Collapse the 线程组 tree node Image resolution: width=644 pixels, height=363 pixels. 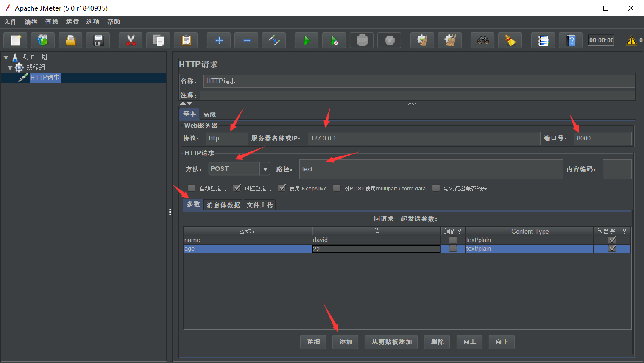coord(10,67)
